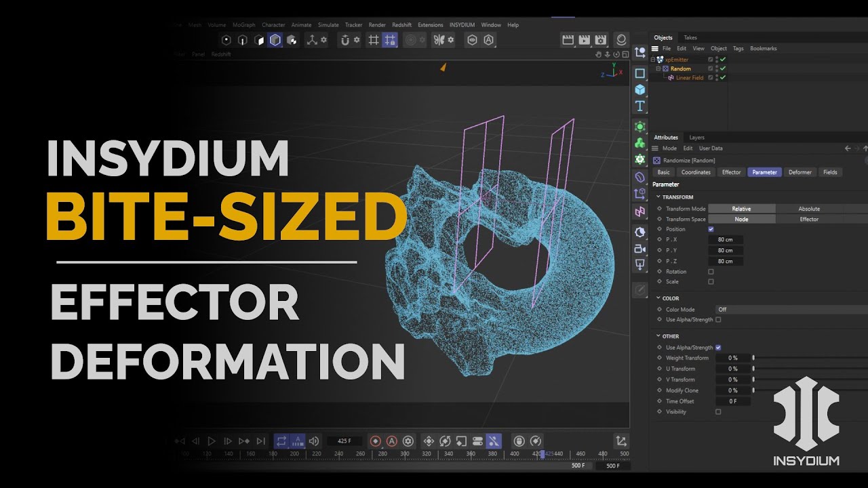Click the green cloner MoGraph icon
The image size is (868, 488).
point(639,143)
